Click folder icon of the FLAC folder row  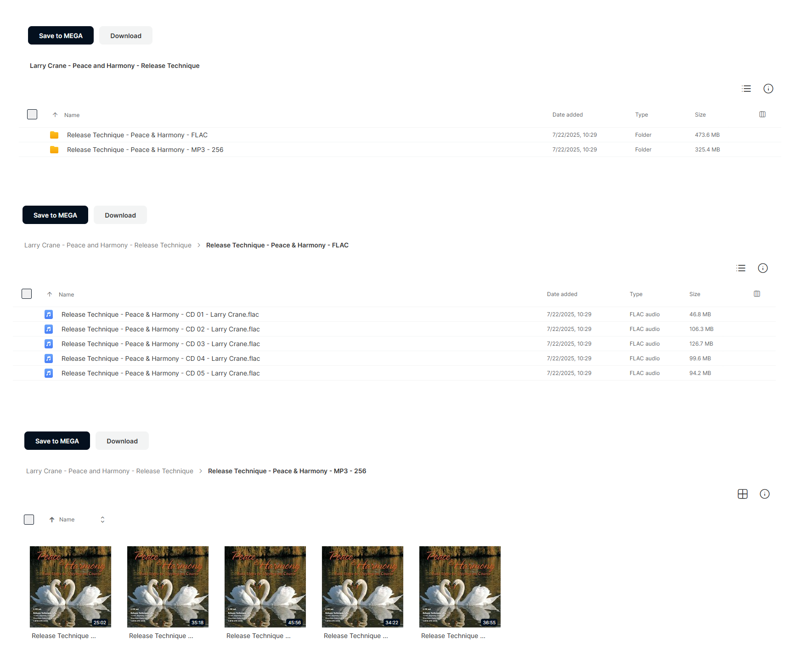pos(54,135)
